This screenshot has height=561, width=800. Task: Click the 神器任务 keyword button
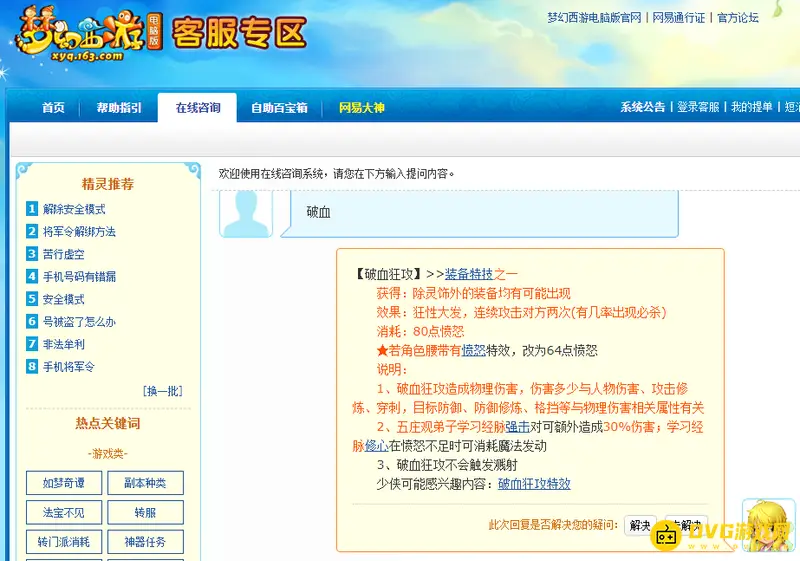click(145, 542)
